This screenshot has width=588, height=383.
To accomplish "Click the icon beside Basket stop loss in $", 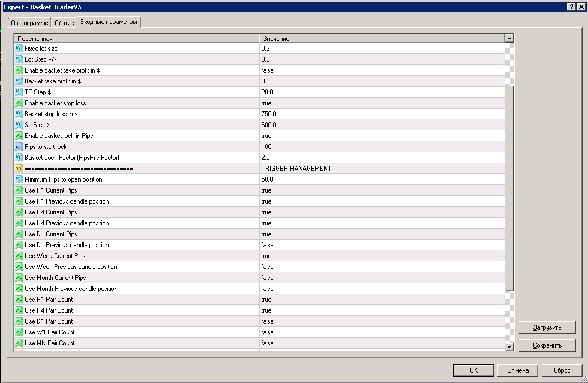I will click(x=19, y=113).
